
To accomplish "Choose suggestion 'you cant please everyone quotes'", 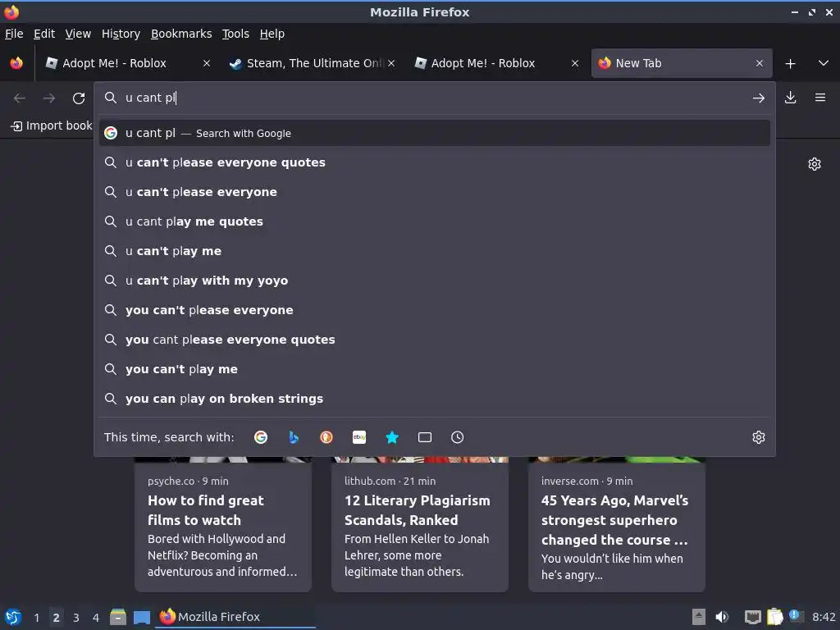I will (435, 339).
